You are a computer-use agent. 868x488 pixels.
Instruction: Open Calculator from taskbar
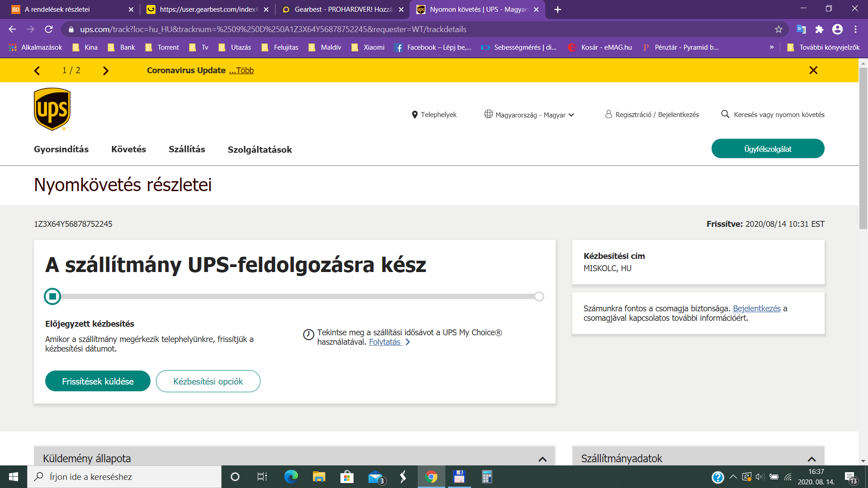[x=487, y=477]
